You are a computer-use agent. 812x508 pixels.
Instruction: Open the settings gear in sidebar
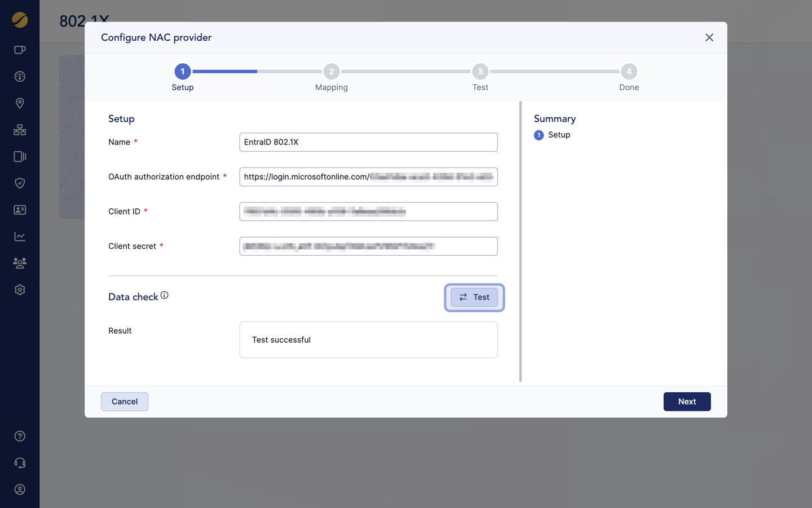coord(20,290)
